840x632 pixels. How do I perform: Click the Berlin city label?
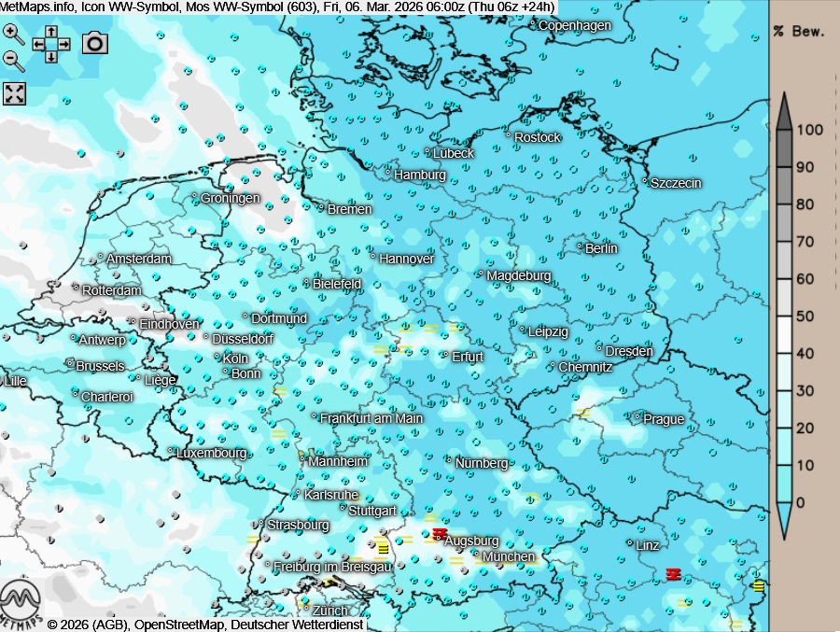coord(601,248)
